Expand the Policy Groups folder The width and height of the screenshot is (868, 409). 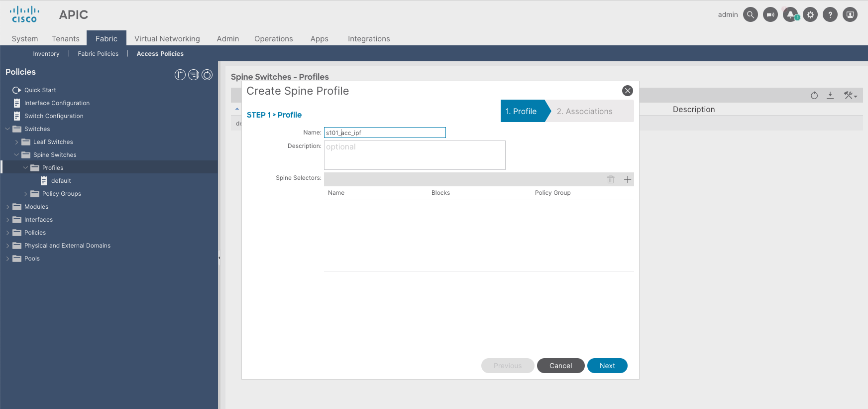[x=25, y=194]
